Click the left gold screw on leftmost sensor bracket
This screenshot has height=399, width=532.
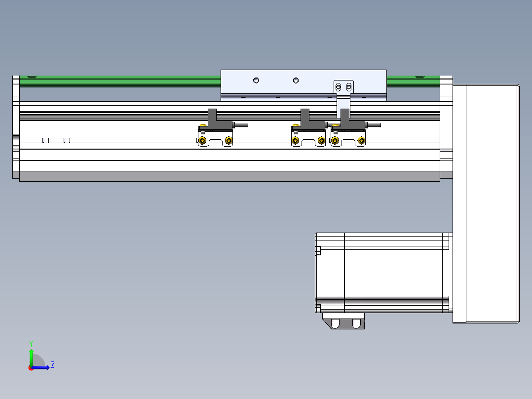click(x=202, y=141)
